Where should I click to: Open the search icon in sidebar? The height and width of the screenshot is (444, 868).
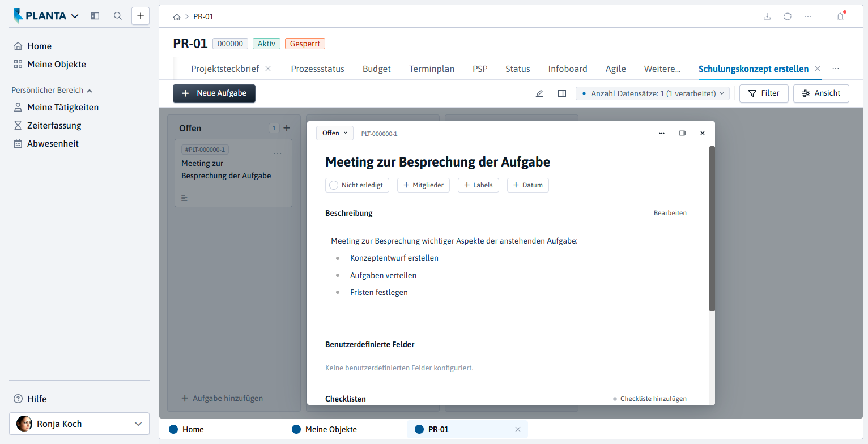[118, 16]
